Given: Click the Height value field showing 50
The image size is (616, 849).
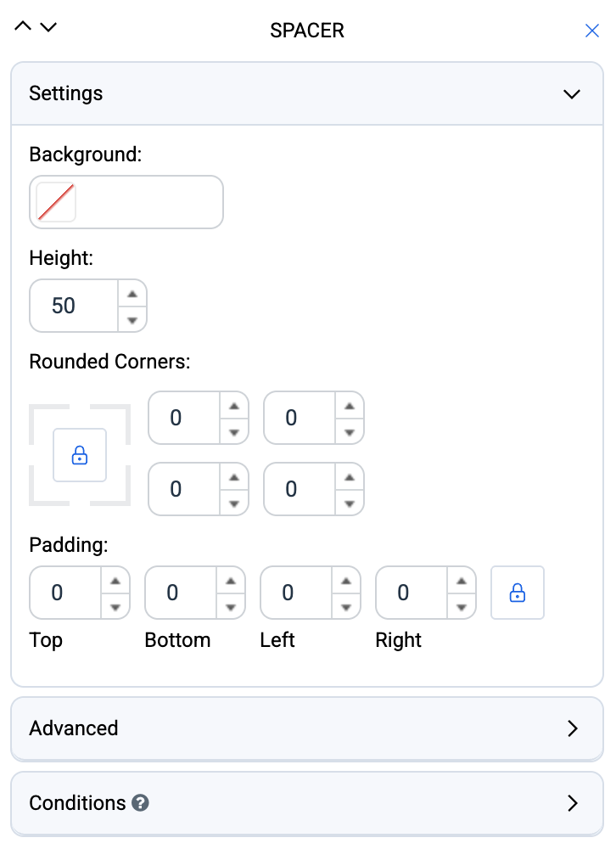Looking at the screenshot, I should coord(74,306).
